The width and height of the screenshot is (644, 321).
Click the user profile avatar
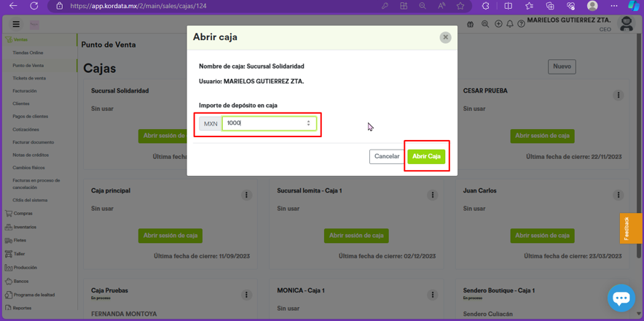coord(627,24)
